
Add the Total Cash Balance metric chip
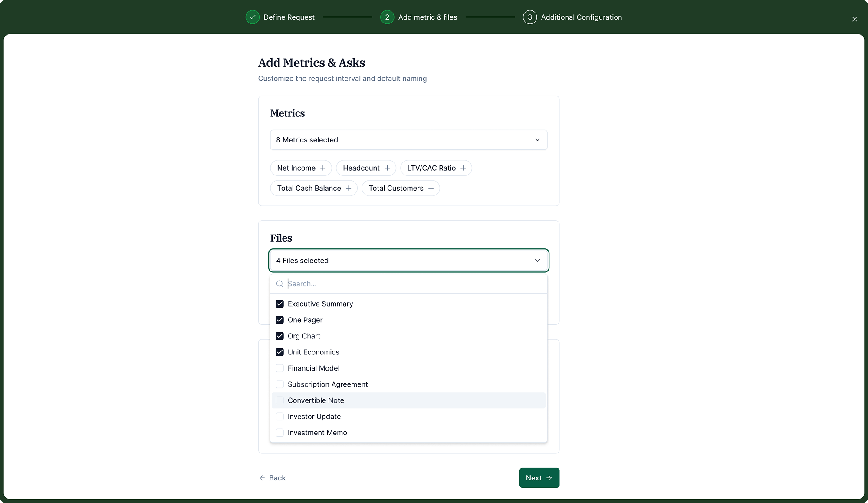[314, 188]
